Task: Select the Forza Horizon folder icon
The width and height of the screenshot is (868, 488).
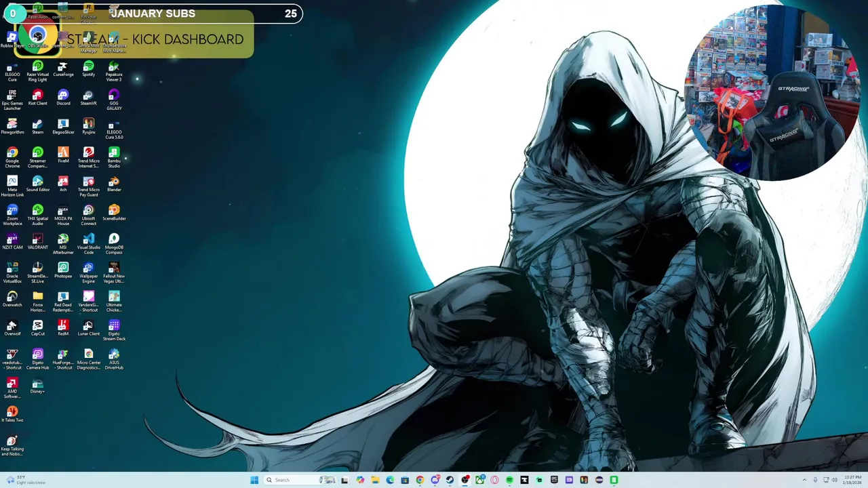Action: coord(37,302)
